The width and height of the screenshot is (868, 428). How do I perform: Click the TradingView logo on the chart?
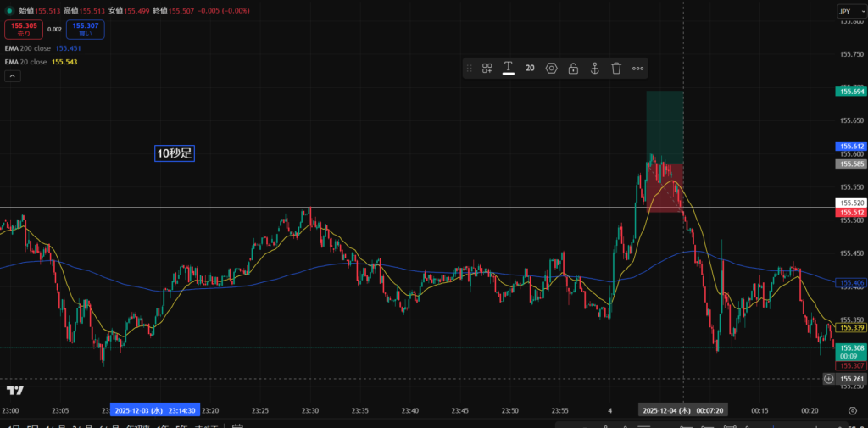pyautogui.click(x=14, y=390)
